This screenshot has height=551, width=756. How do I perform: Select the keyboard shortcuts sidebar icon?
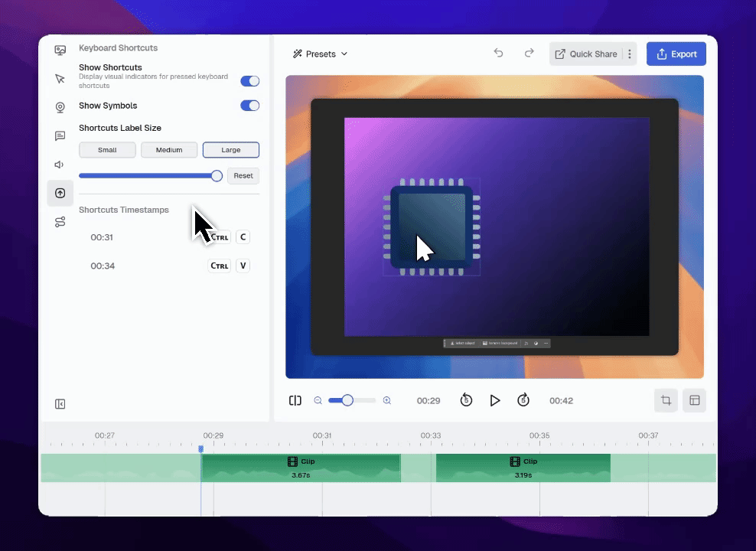[x=60, y=194]
